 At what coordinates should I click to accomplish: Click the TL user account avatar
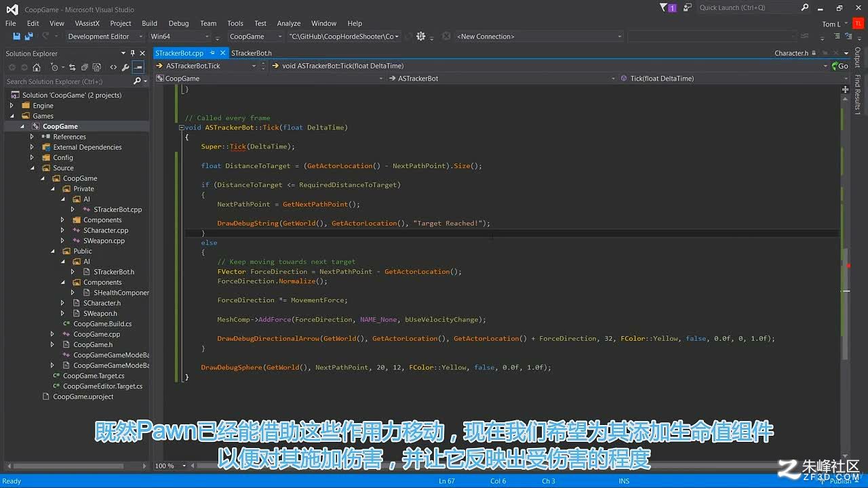(x=859, y=24)
